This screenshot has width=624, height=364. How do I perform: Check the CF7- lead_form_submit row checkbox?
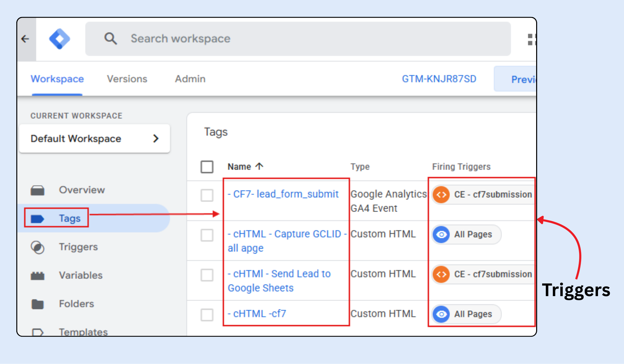pos(207,195)
